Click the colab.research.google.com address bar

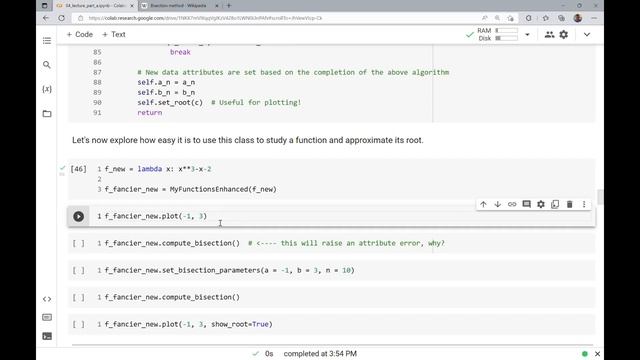[x=205, y=18]
